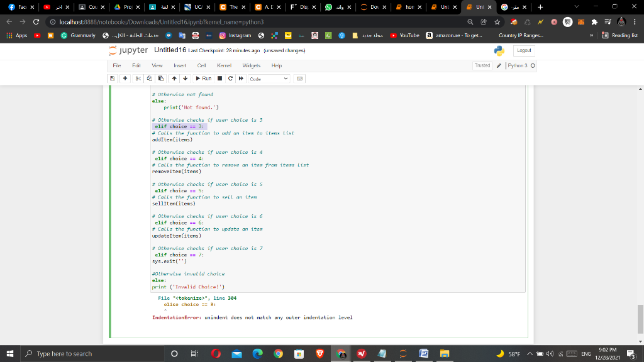Open the Kernel menu
This screenshot has width=644, height=362.
click(x=225, y=65)
